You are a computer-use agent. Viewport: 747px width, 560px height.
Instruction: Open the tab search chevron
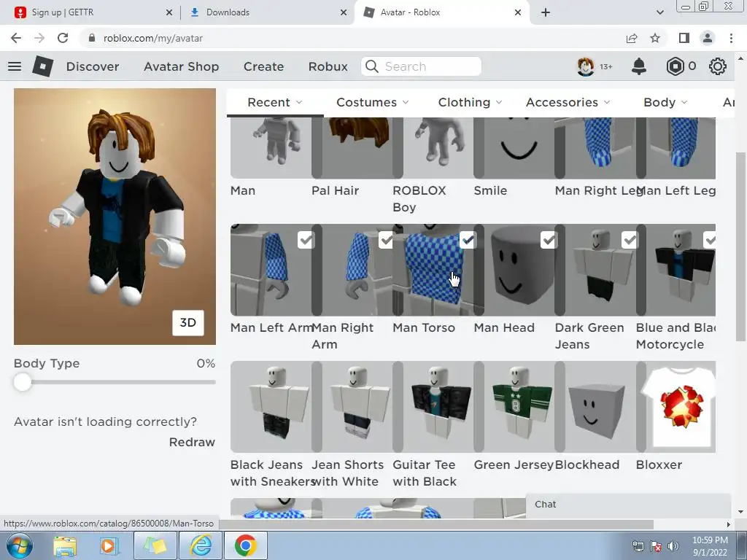pos(659,12)
